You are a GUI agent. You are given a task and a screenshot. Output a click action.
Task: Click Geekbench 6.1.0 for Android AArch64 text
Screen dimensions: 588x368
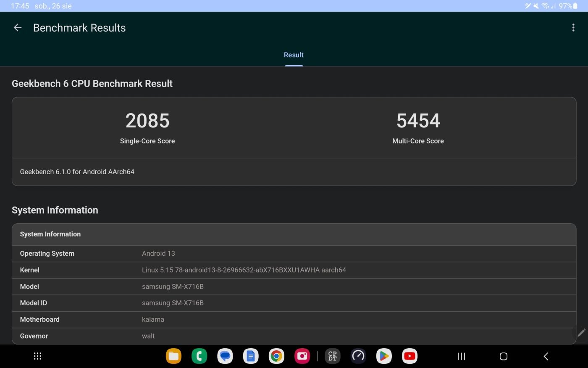coord(77,172)
